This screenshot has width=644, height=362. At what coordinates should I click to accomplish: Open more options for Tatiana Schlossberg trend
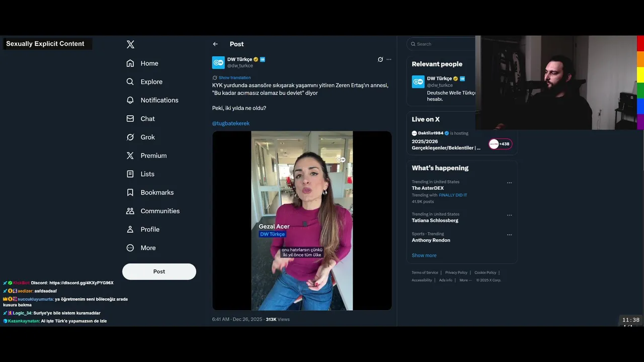[x=509, y=215]
